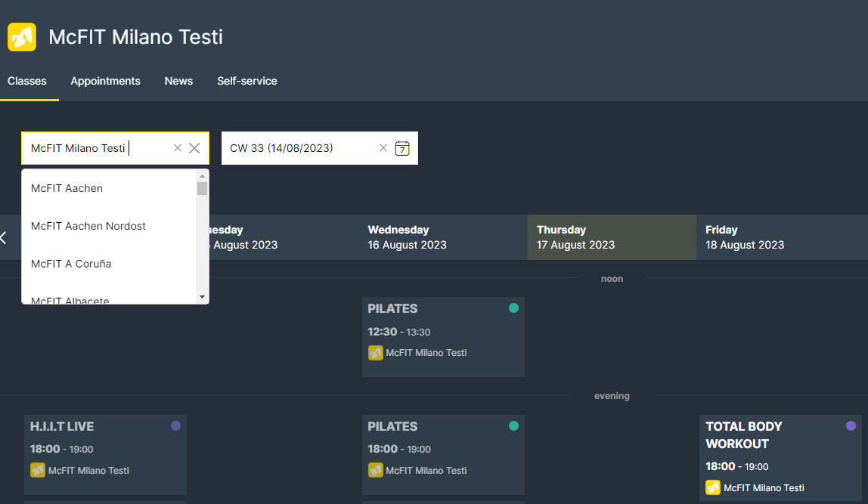Open the Total Body Workout class card
Viewport: 868px width, 504px height.
coord(780,458)
